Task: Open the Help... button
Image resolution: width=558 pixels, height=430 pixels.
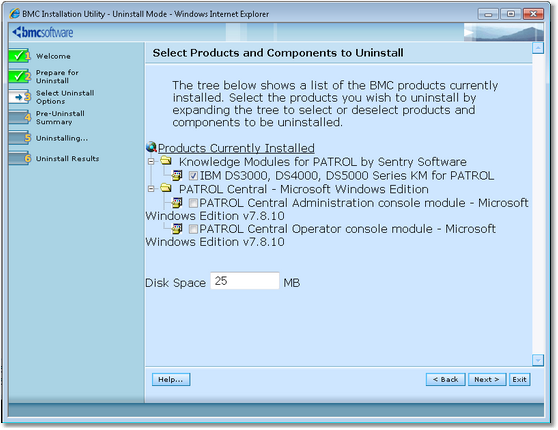Action: point(171,379)
